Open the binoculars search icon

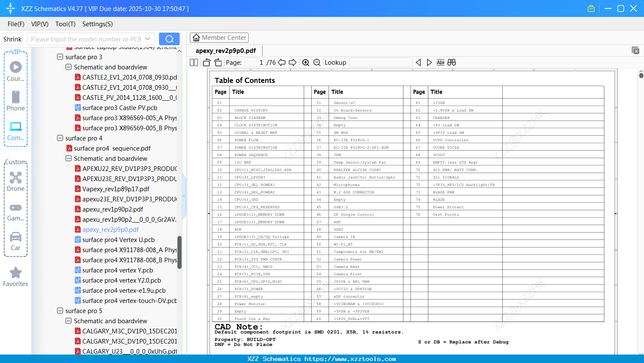452,63
